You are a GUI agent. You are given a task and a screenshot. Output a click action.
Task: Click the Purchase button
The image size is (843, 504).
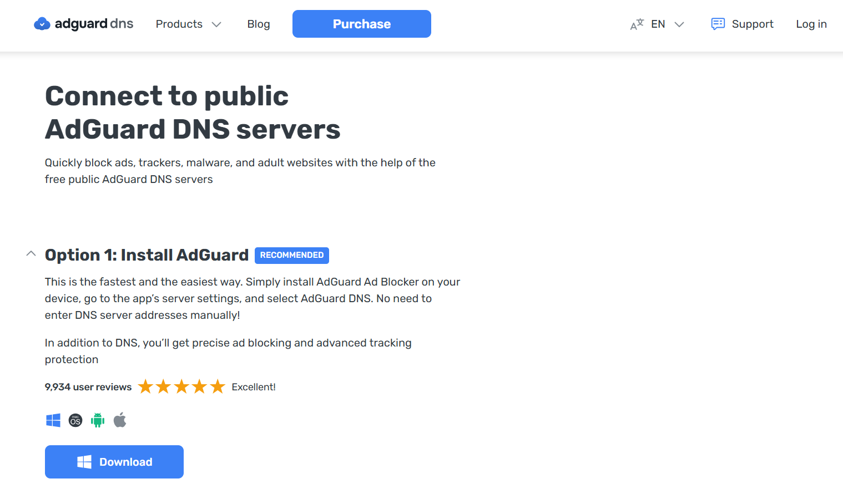point(361,23)
